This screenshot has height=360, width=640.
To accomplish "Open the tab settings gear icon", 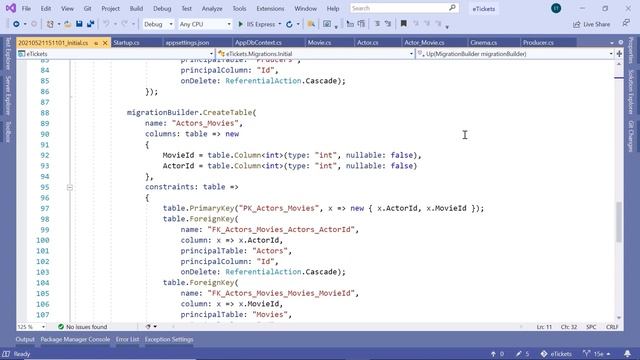I will (621, 42).
